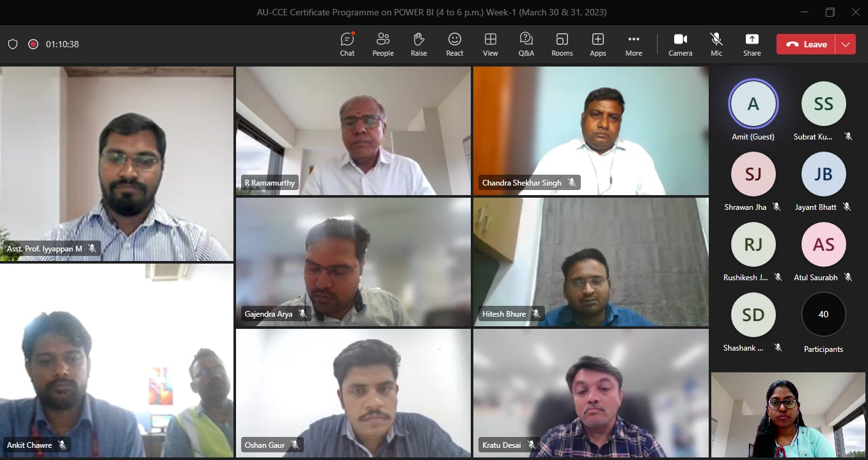The width and height of the screenshot is (868, 460).
Task: Unmute the Mic
Action: (x=716, y=44)
